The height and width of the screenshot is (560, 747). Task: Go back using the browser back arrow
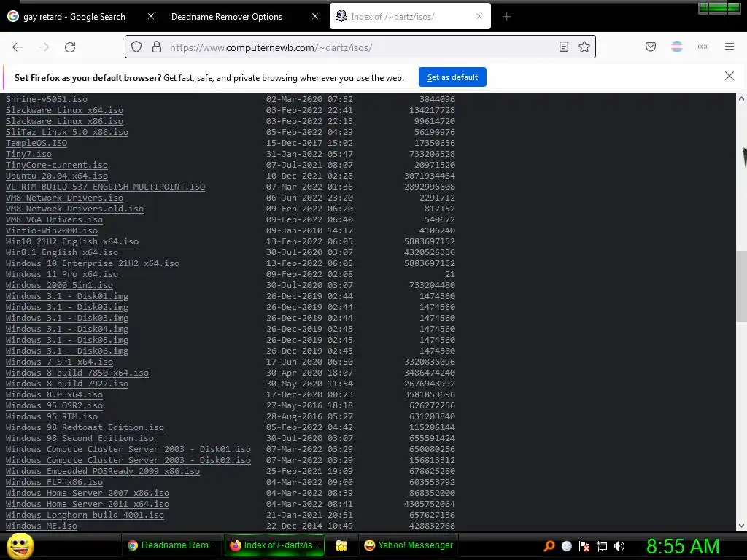(18, 47)
